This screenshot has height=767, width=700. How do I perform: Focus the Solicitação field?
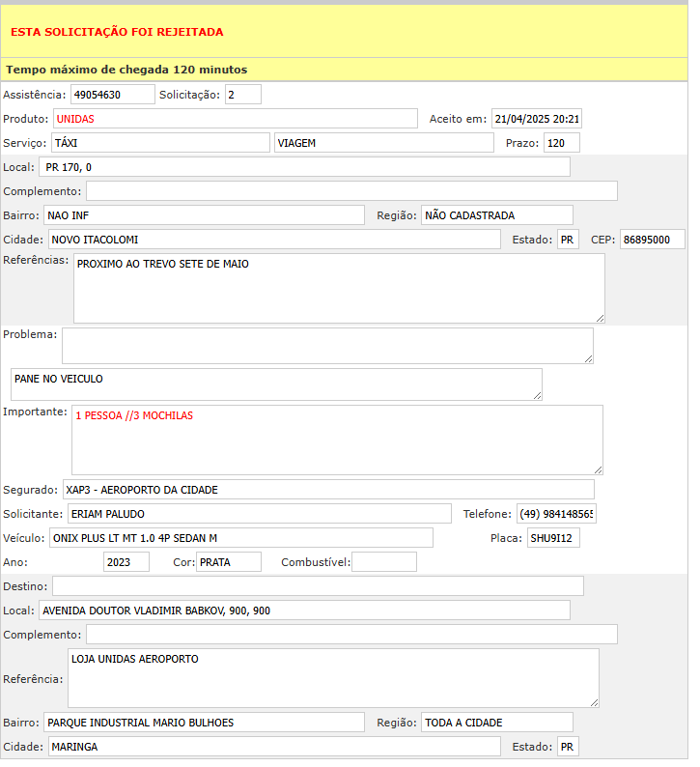pos(242,95)
